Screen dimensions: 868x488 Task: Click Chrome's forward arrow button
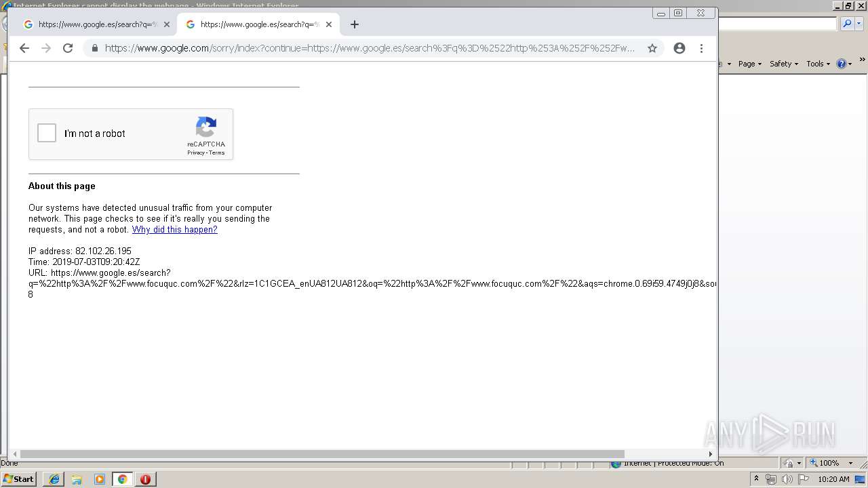(x=46, y=48)
